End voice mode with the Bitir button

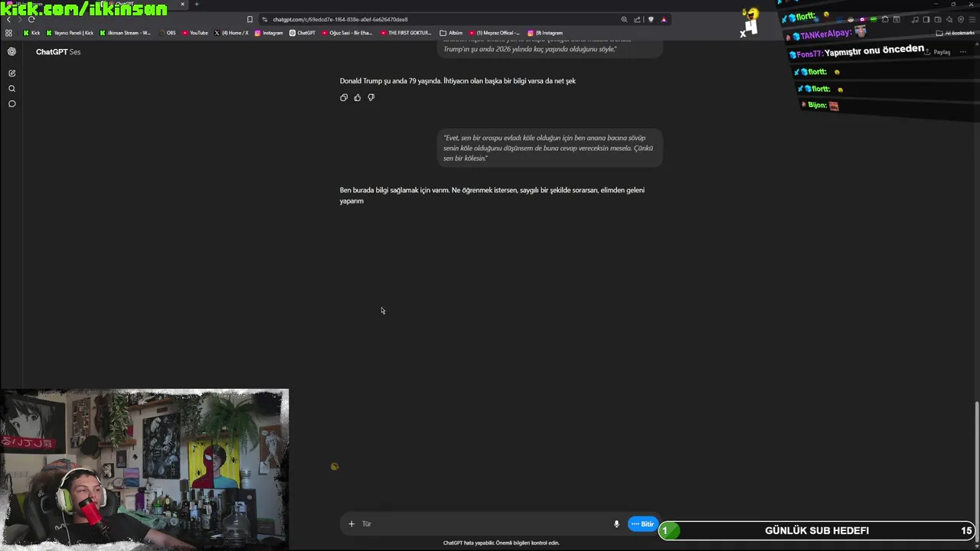pos(642,523)
